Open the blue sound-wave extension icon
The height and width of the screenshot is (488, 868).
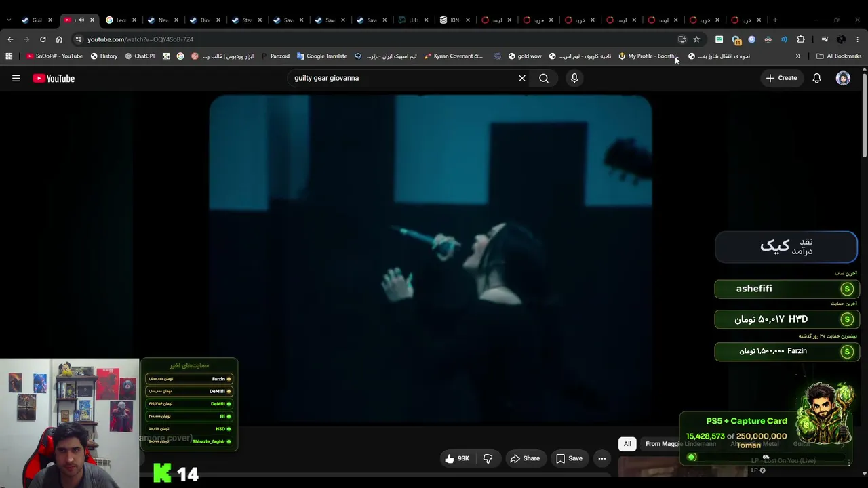point(784,39)
